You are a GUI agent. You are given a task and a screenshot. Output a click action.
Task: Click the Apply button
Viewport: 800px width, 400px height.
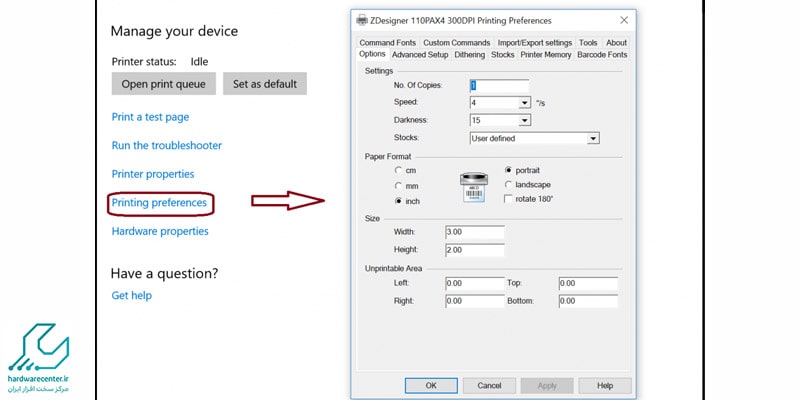click(x=547, y=386)
